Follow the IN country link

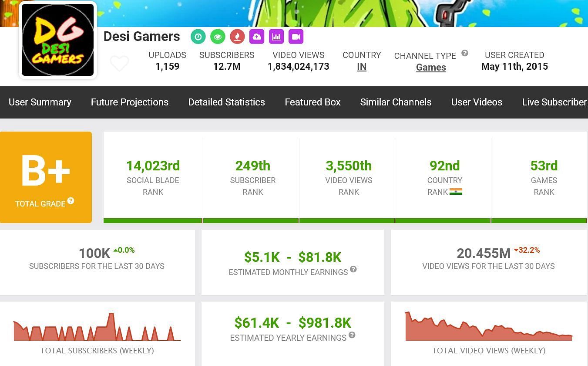coord(362,67)
